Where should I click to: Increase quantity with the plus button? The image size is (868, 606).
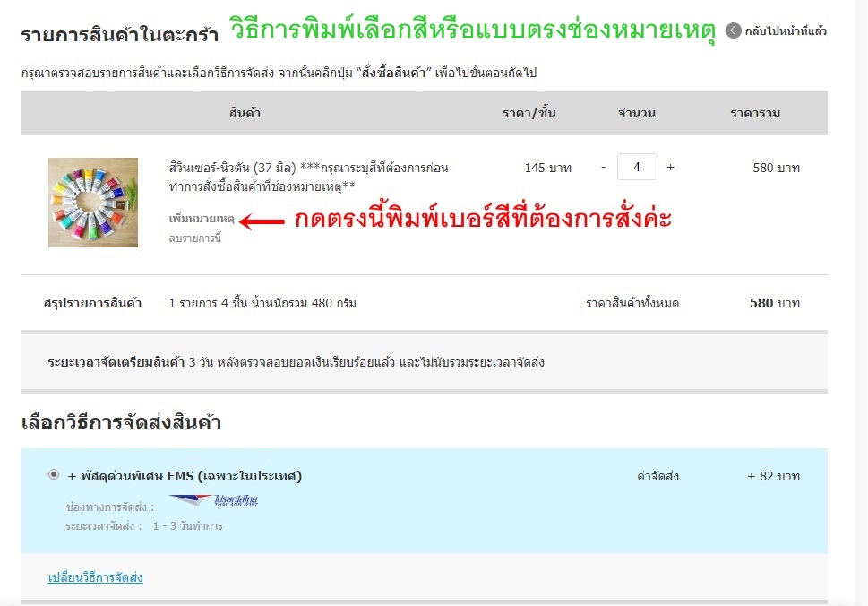670,168
